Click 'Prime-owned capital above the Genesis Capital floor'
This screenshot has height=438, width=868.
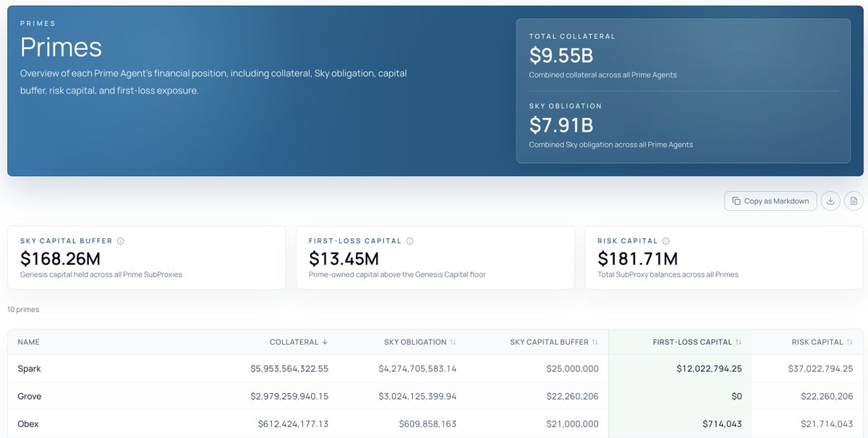[x=397, y=274]
